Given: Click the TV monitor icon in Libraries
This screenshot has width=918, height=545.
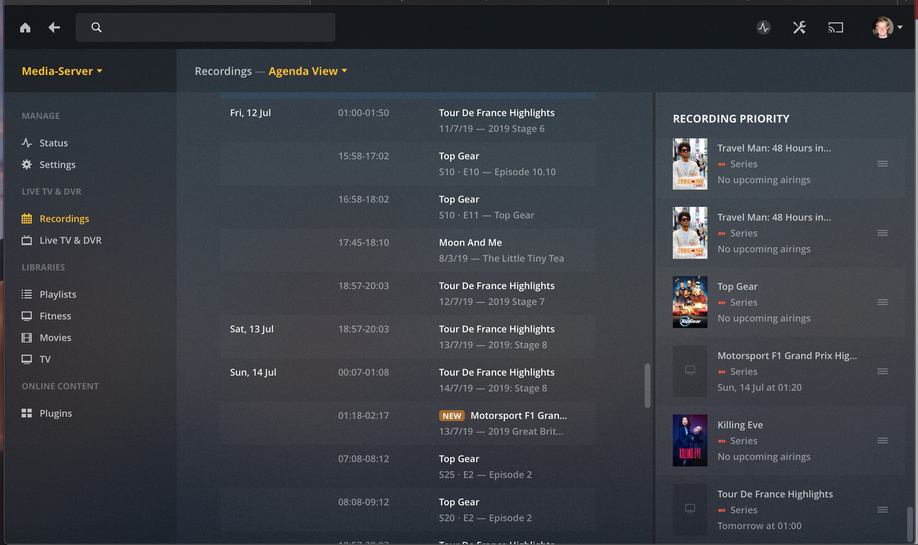Looking at the screenshot, I should click(26, 359).
